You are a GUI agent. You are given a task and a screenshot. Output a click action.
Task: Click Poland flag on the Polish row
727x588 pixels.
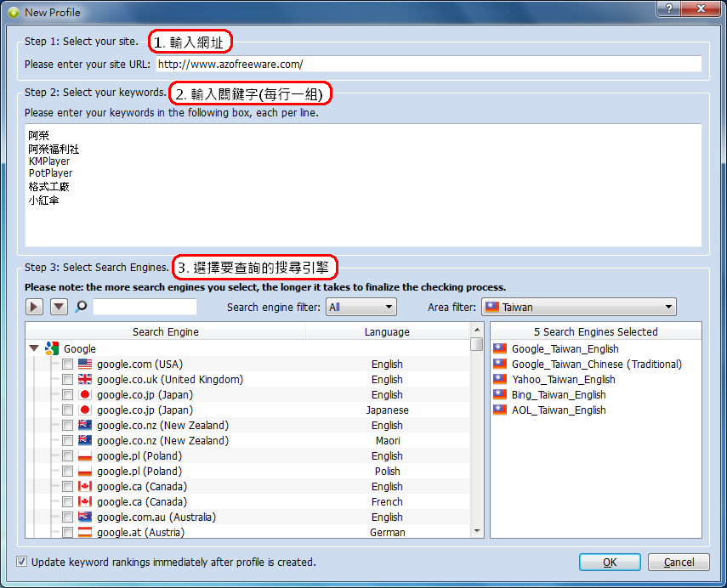click(x=85, y=471)
